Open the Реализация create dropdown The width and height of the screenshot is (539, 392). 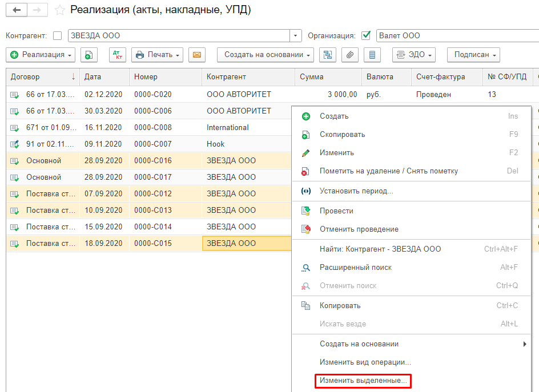(41, 55)
